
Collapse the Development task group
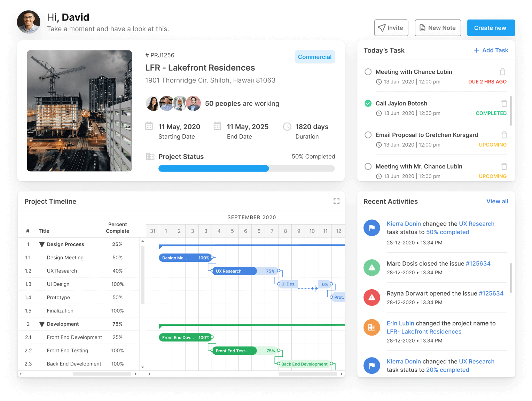(x=42, y=324)
